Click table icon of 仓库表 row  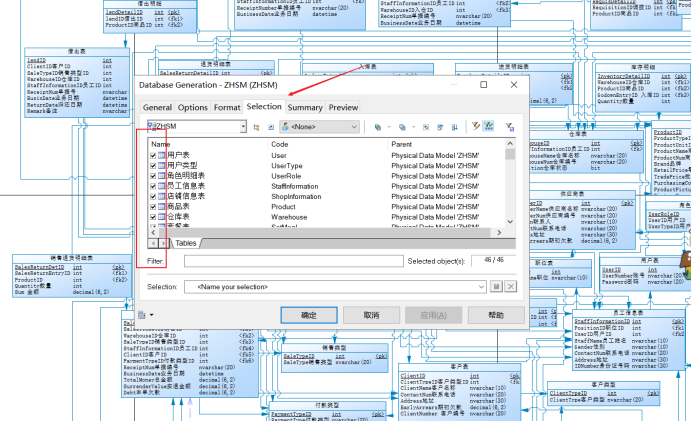click(162, 217)
